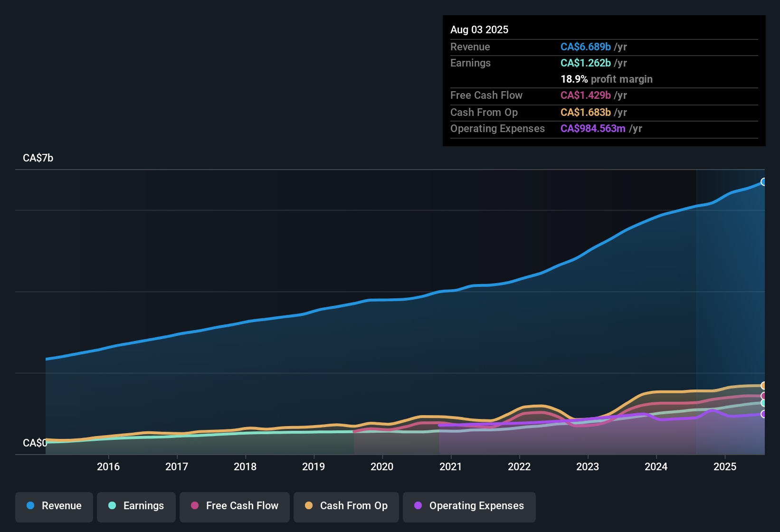Toggle visibility of the Revenue series
The height and width of the screenshot is (532, 780).
[54, 507]
